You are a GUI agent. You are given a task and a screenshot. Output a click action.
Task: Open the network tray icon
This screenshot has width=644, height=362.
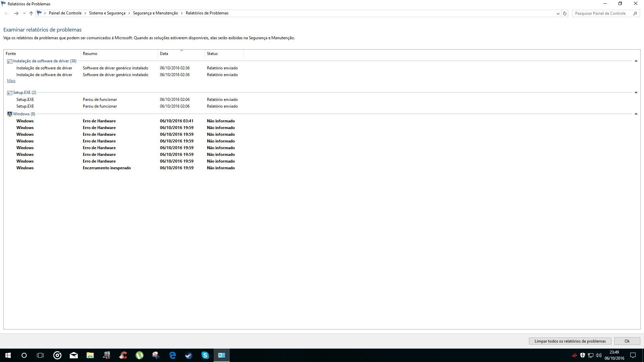coord(591,355)
